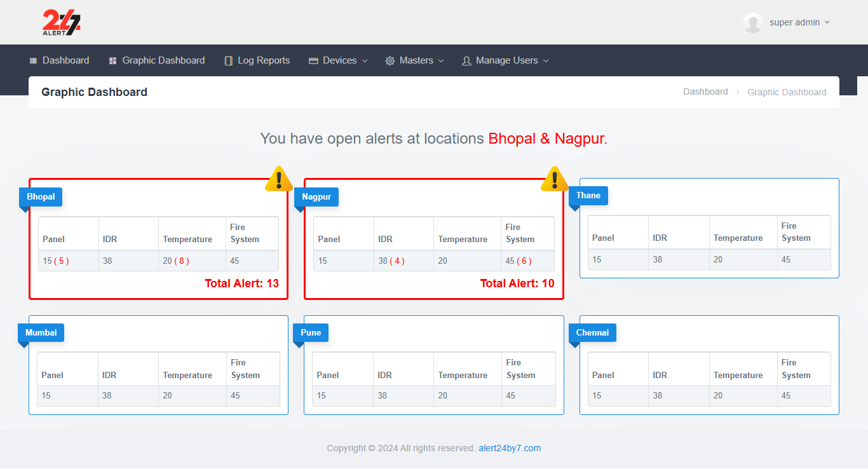
Task: Open the super admin account menu
Action: point(795,22)
